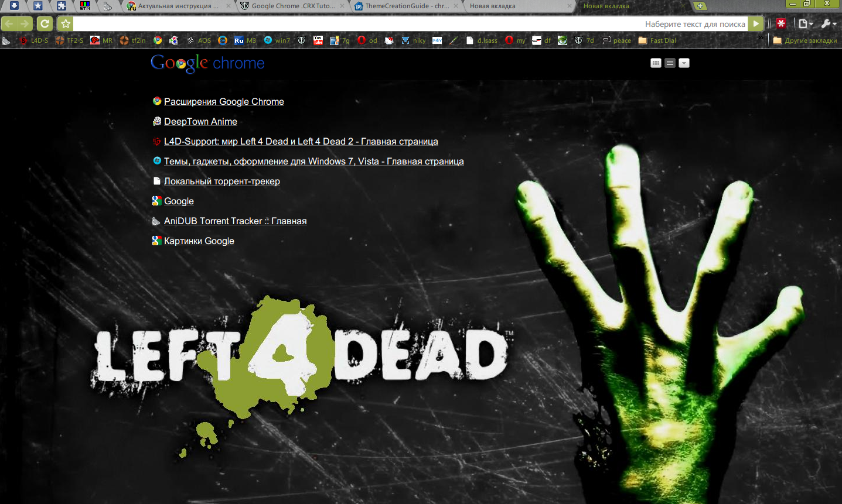Open the df bookmark
This screenshot has width=842, height=504.
[541, 40]
